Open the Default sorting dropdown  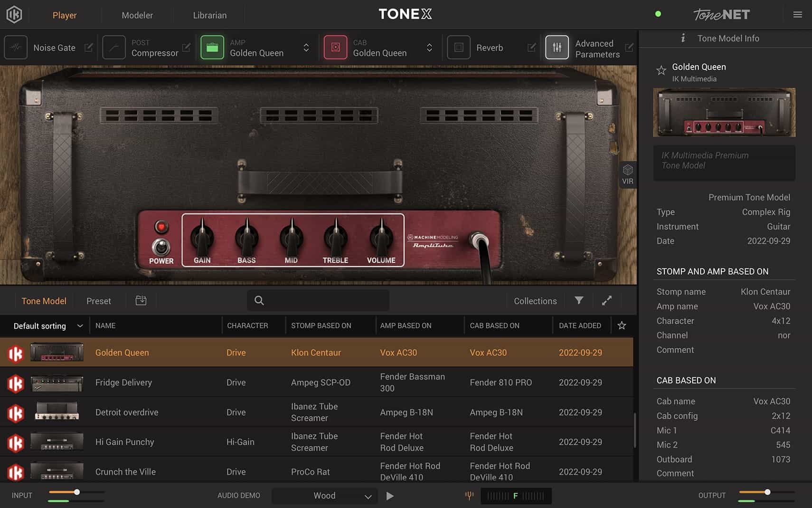47,326
